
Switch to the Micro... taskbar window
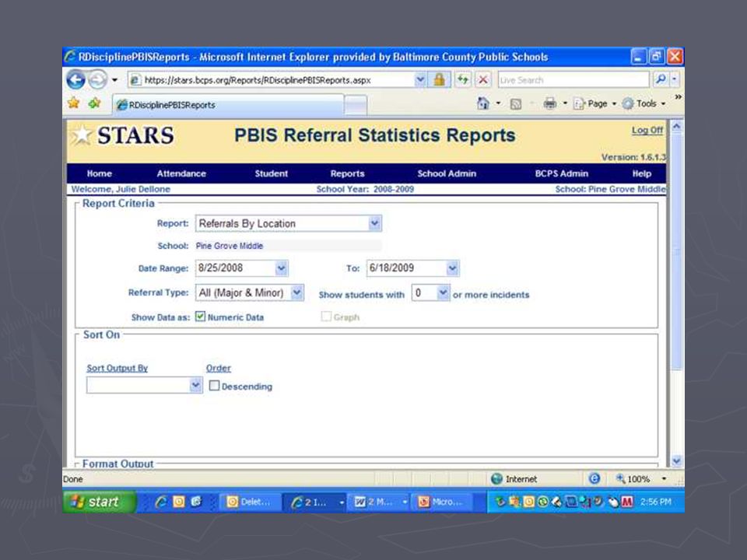[x=442, y=502]
